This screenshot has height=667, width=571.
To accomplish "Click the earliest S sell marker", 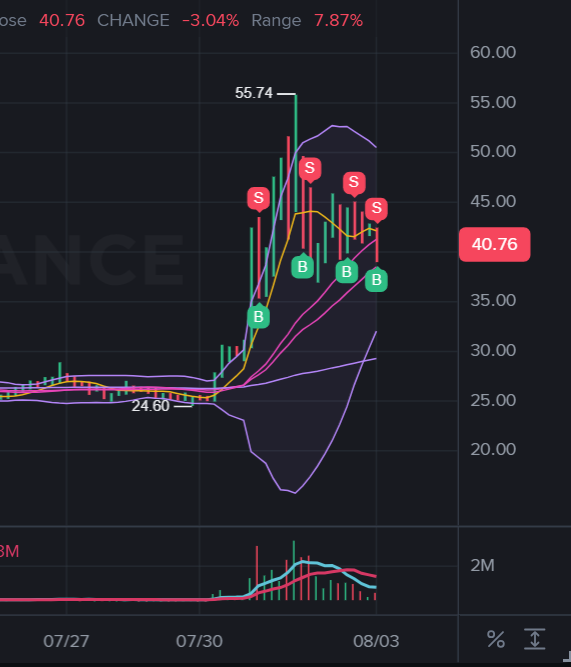I will coord(259,199).
